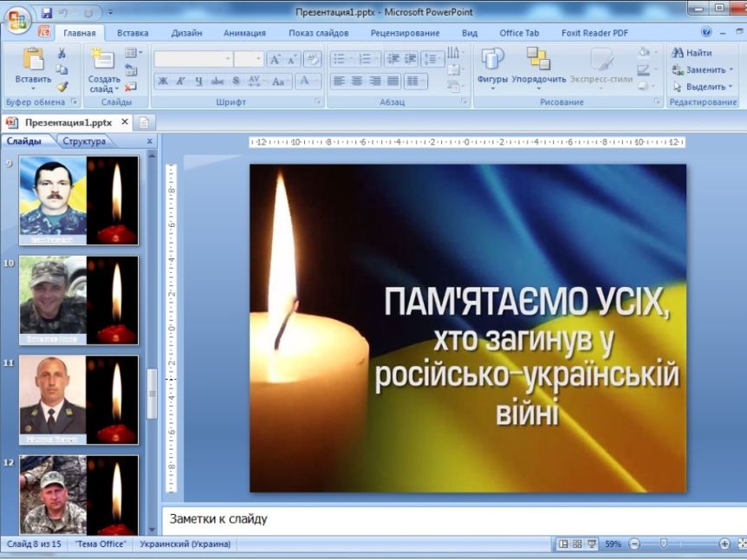
Task: Switch to Slide Sorter view
Action: coord(577,544)
